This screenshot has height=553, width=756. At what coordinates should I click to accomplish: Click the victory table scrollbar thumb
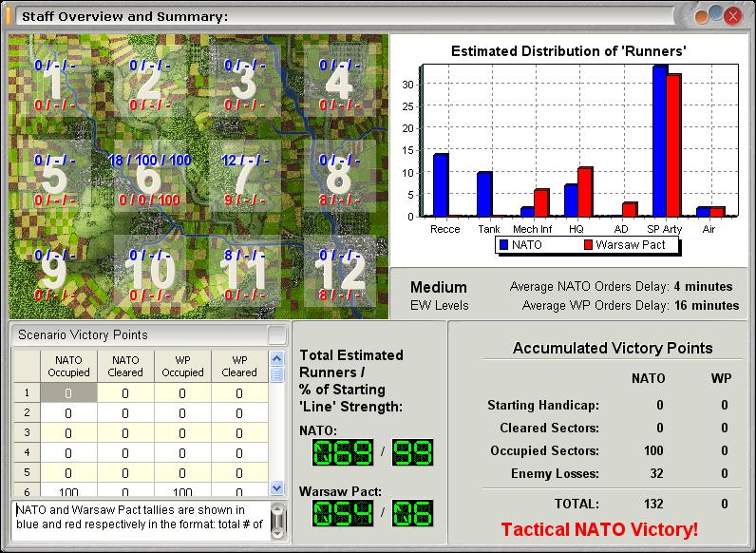pyautogui.click(x=276, y=374)
